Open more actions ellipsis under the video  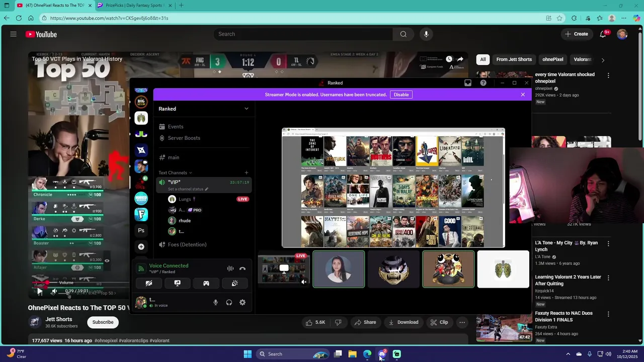pyautogui.click(x=462, y=322)
